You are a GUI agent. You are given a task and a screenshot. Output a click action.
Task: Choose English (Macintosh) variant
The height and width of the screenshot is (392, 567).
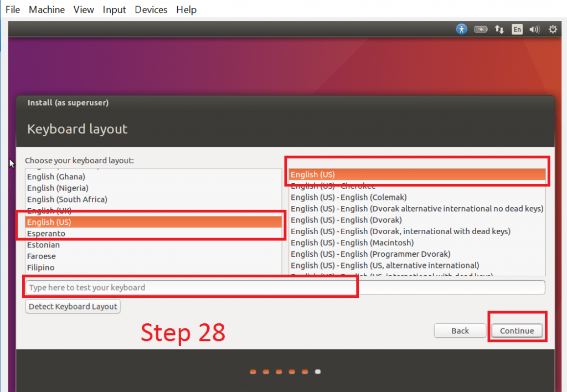tap(417, 243)
